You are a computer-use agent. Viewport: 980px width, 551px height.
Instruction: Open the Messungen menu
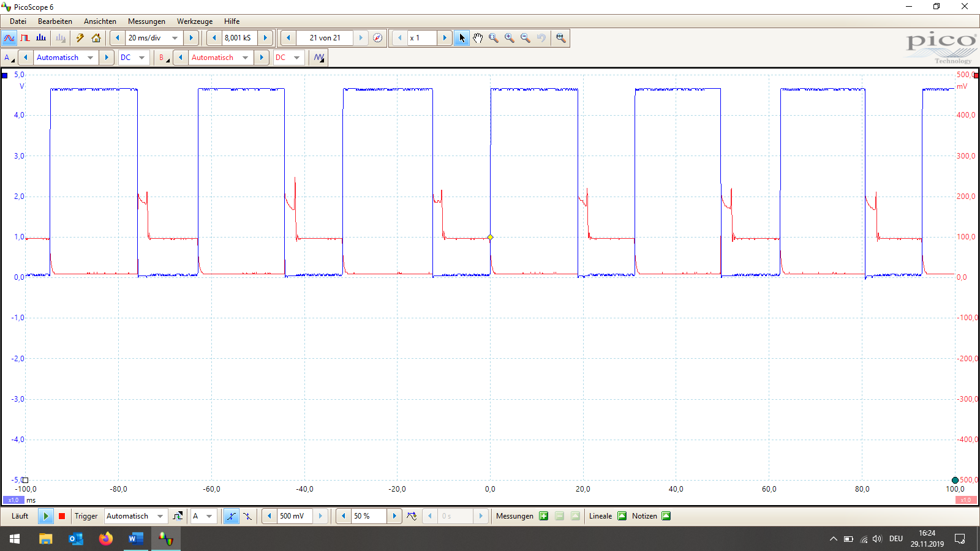point(146,21)
